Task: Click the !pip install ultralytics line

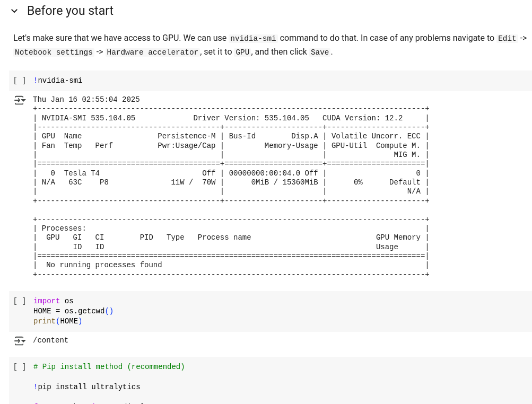Action: click(87, 387)
